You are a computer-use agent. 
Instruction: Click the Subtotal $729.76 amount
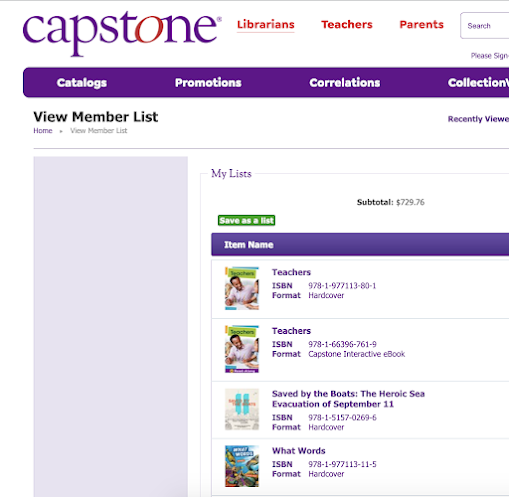click(x=410, y=202)
